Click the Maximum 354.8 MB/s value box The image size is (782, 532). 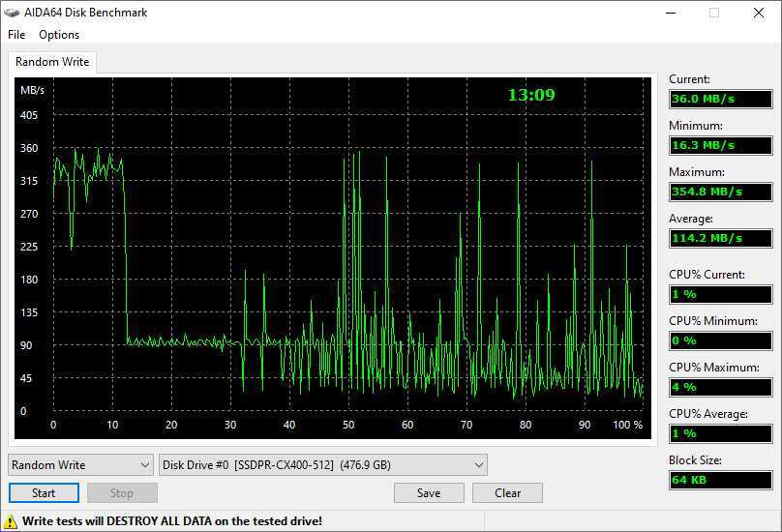pos(720,192)
